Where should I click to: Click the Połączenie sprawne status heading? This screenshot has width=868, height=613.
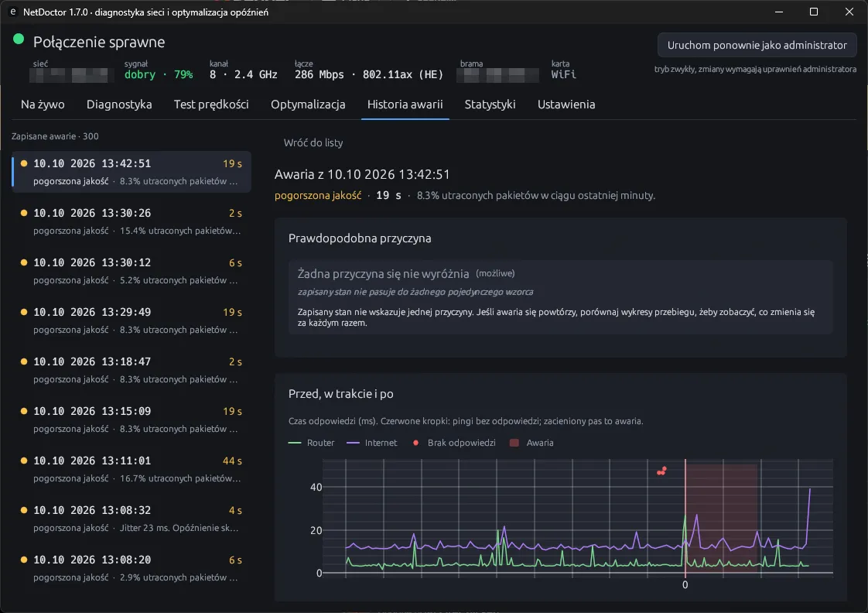[x=99, y=42]
